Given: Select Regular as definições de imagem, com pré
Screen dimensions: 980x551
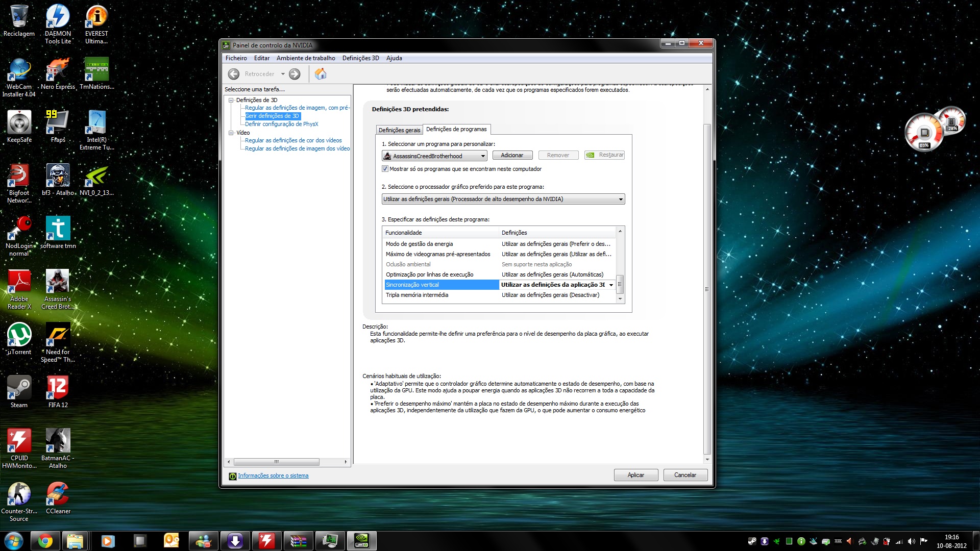Looking at the screenshot, I should [297, 108].
